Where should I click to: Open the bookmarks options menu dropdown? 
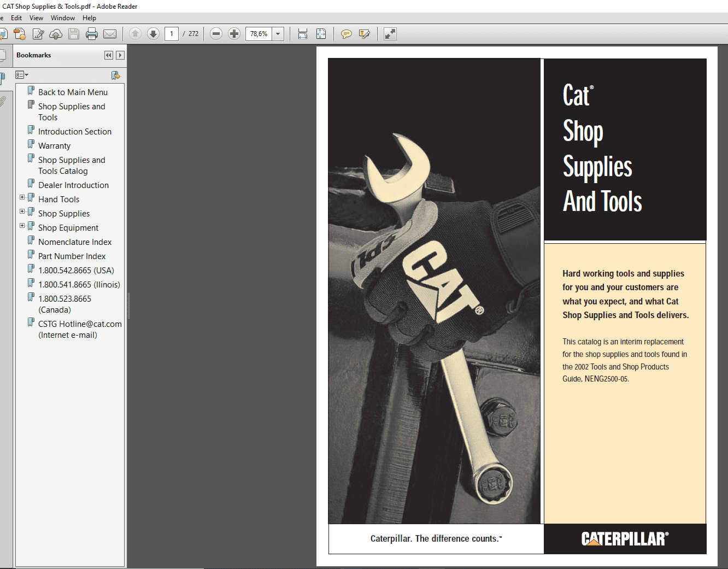22,75
